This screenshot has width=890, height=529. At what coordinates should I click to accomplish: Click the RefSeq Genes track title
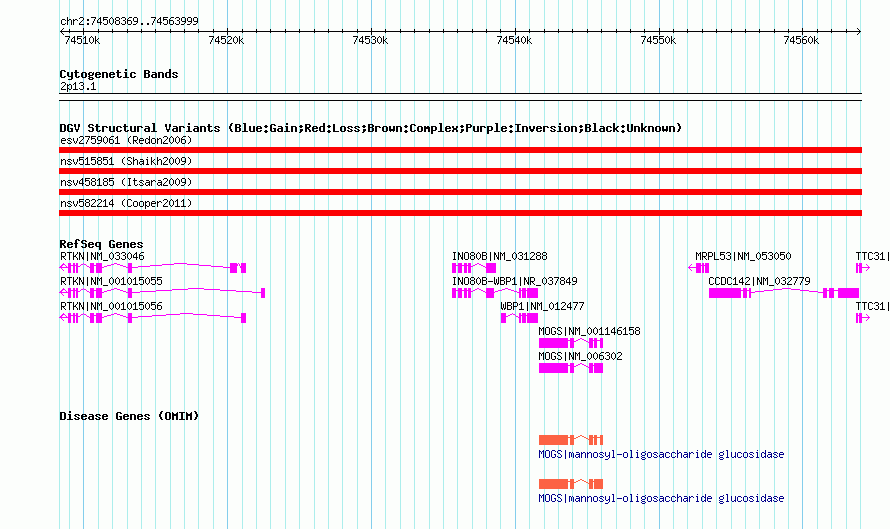101,244
